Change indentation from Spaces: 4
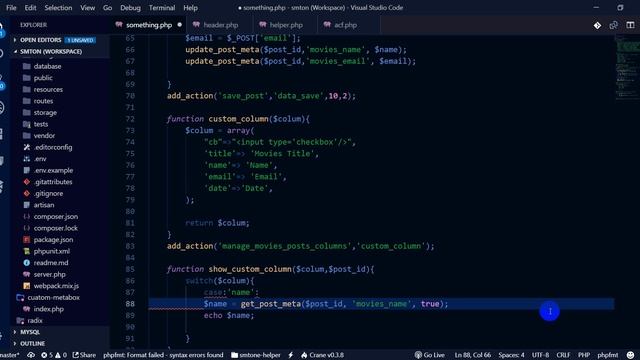Viewport: 640px width, 360px height. tap(511, 355)
